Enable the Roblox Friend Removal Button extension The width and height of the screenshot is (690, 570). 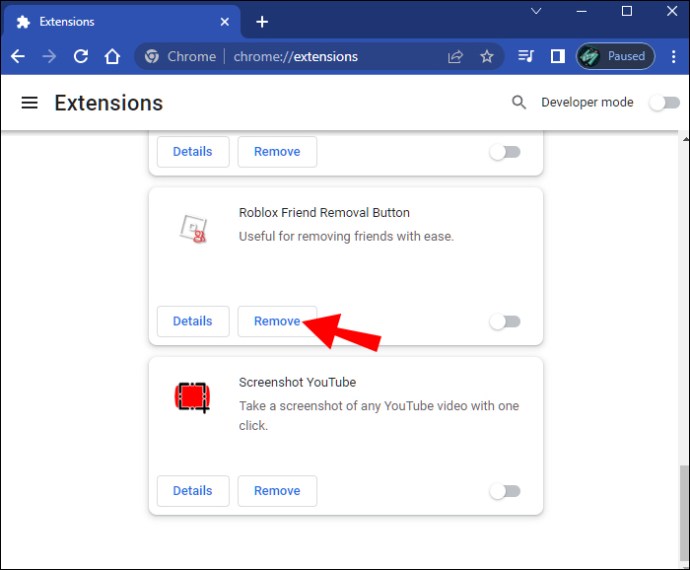pyautogui.click(x=505, y=322)
